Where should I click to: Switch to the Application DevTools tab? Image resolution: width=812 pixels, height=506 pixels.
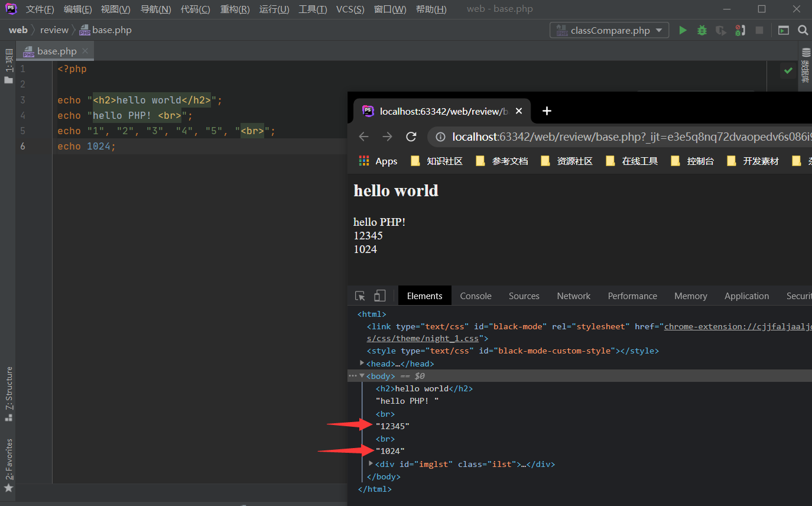[747, 296]
